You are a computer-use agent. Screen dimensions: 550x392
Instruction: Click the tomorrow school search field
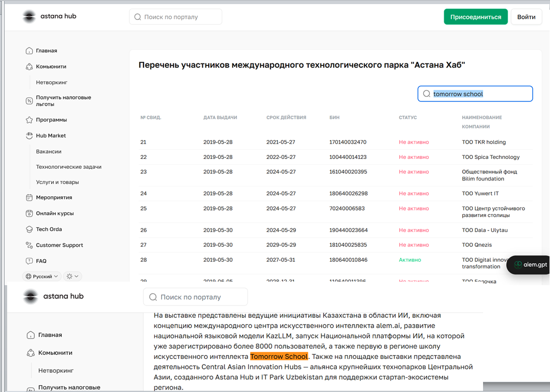pyautogui.click(x=475, y=94)
